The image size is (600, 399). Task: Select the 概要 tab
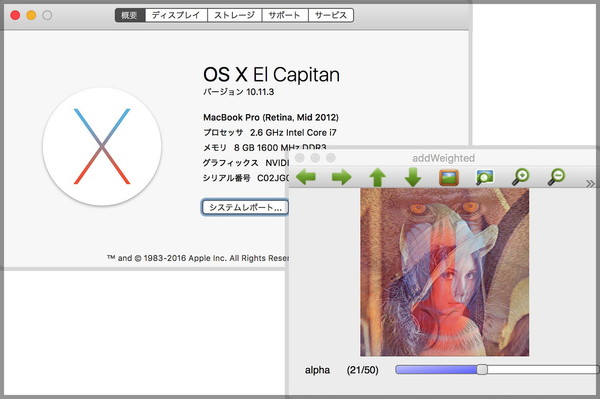pos(129,15)
